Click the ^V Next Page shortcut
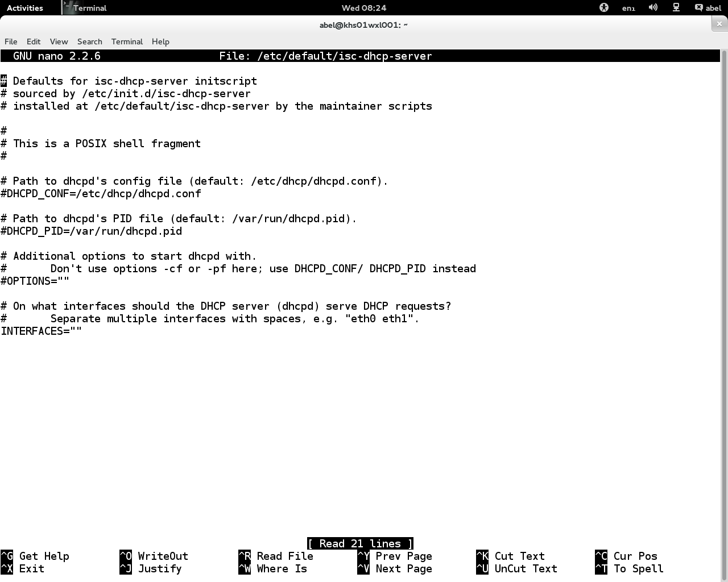The image size is (728, 582). pyautogui.click(x=395, y=569)
